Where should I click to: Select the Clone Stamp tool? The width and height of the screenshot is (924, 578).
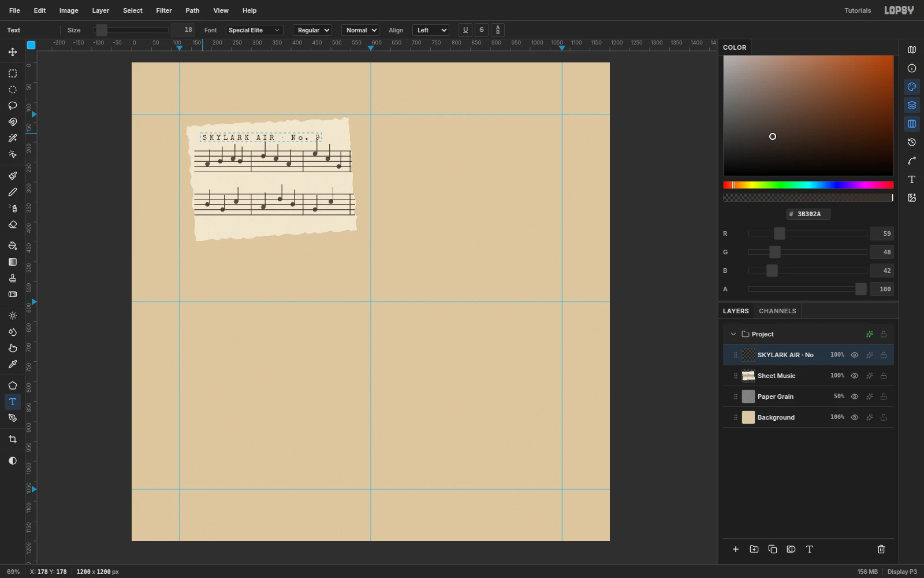pos(13,278)
